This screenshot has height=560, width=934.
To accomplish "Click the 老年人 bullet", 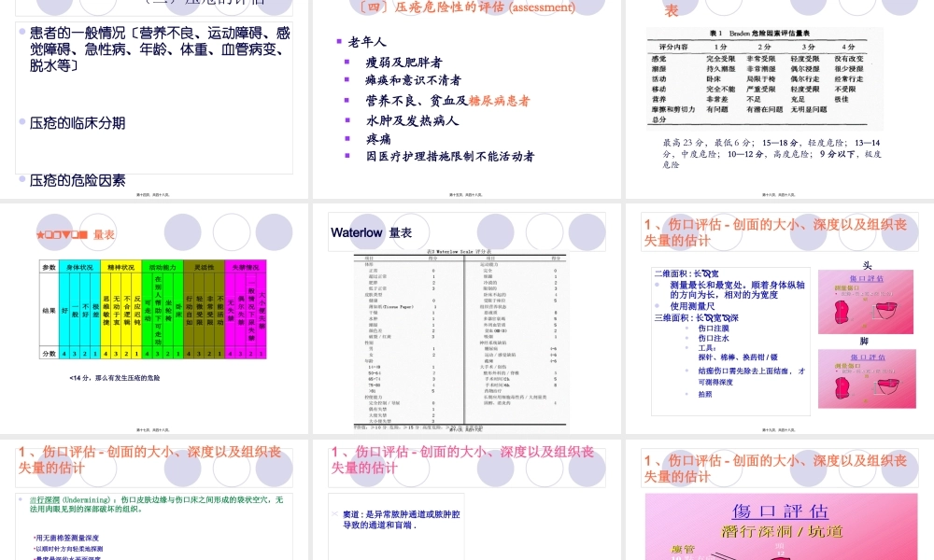I will click(367, 42).
